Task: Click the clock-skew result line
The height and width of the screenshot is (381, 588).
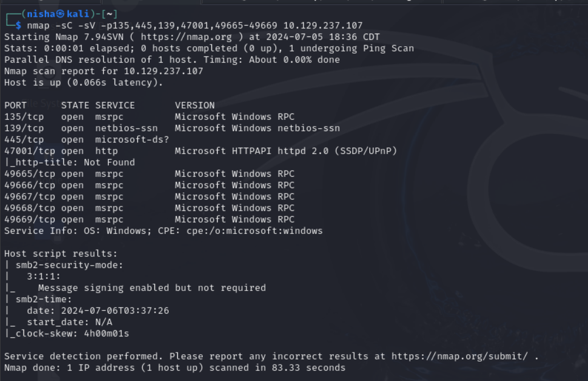Action: 67,334
